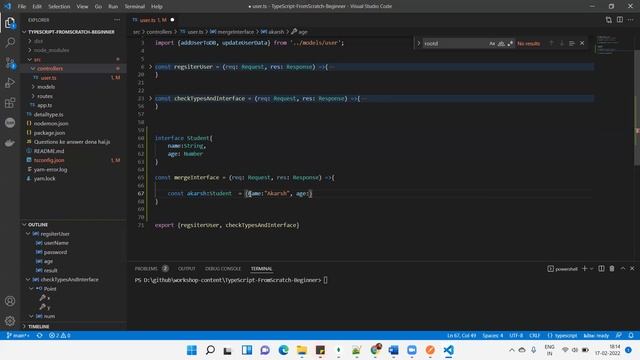The image size is (640, 360).
Task: Go to previous match arrow in find widget
Action: click(551, 43)
